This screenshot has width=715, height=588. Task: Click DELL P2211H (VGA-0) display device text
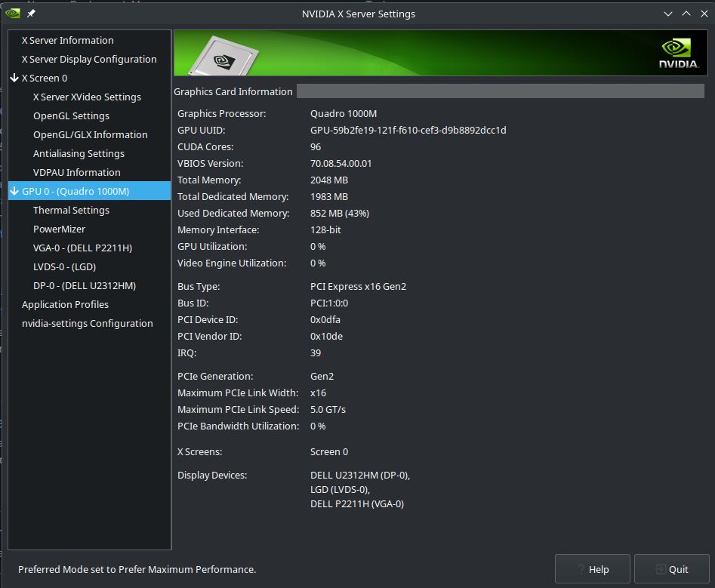coord(357,504)
